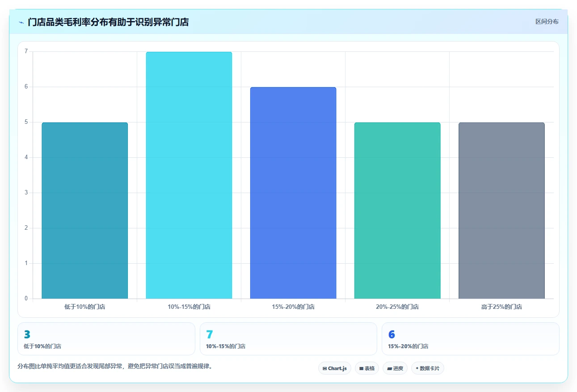Select the 数据卡片 pill tag
Screen dimensions: 577x392
[428, 368]
